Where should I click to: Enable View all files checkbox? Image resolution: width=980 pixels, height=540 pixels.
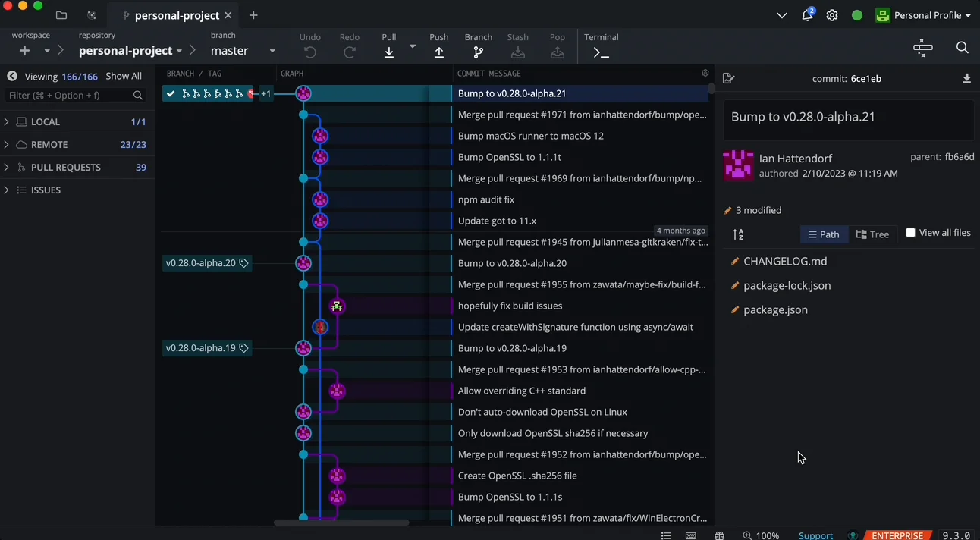(910, 233)
